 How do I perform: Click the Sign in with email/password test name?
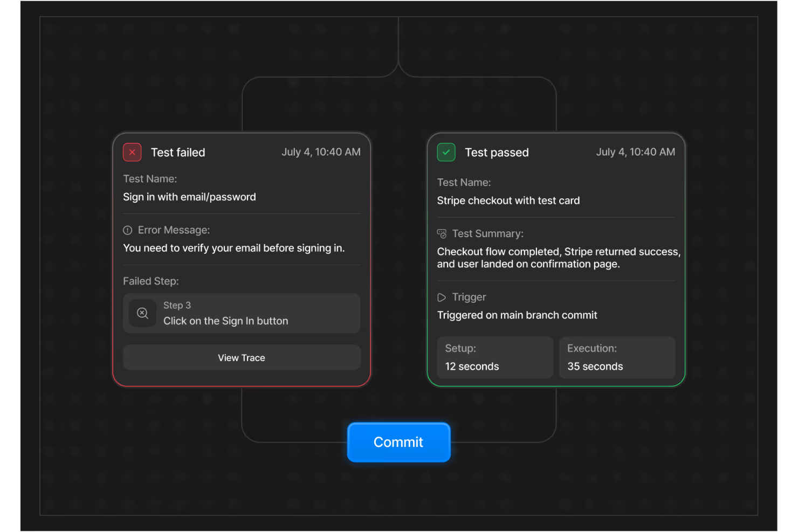coord(189,197)
